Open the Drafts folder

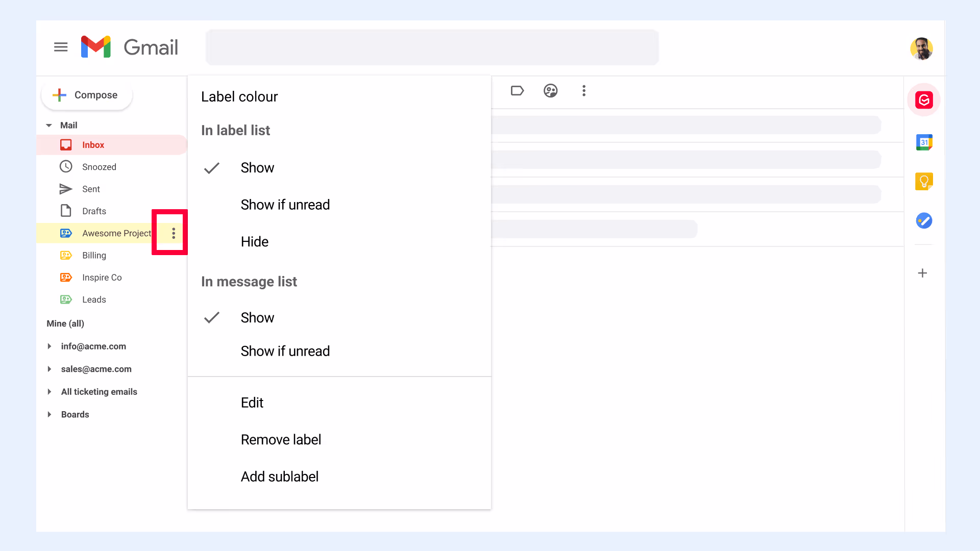[x=94, y=211]
